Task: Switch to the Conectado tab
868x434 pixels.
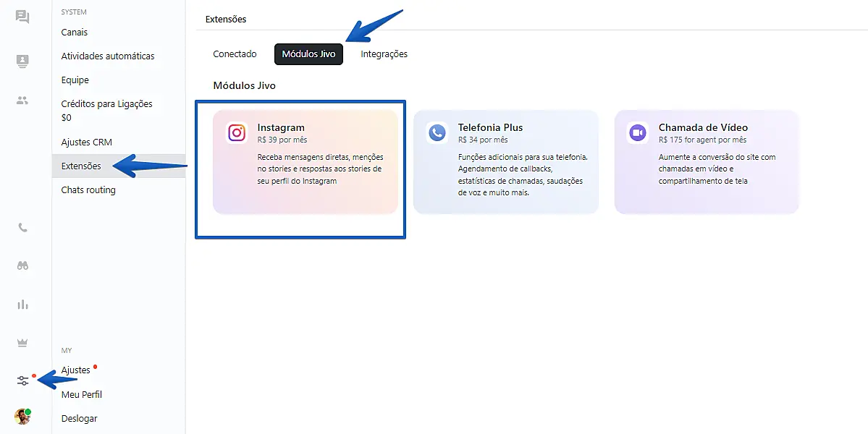Action: click(235, 54)
